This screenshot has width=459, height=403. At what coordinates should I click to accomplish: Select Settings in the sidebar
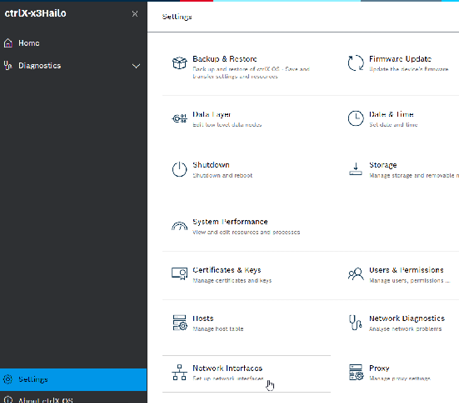tap(73, 379)
